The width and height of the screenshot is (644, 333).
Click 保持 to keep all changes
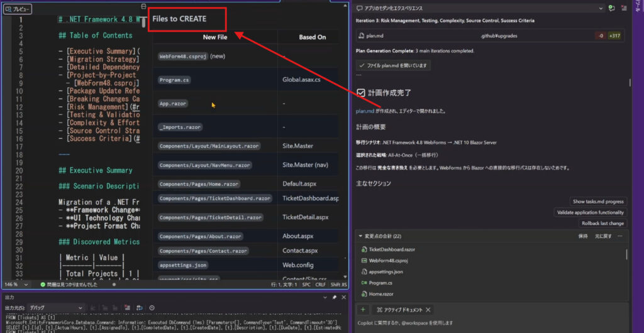[582, 236]
